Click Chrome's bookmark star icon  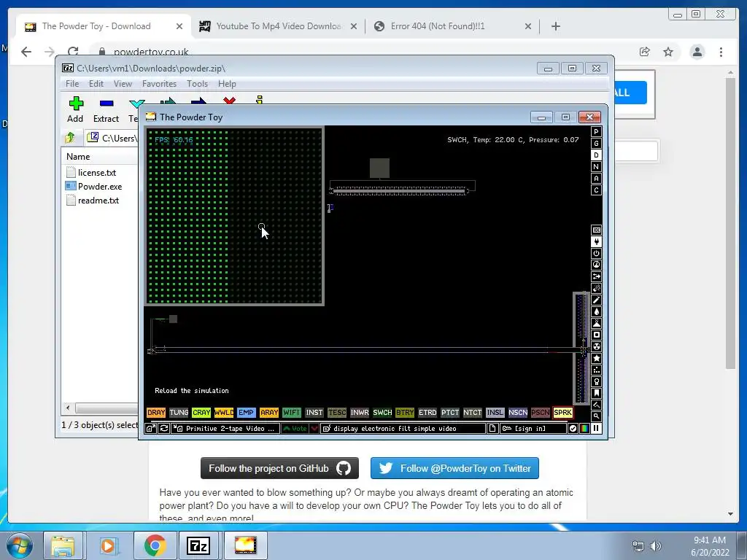click(x=668, y=52)
